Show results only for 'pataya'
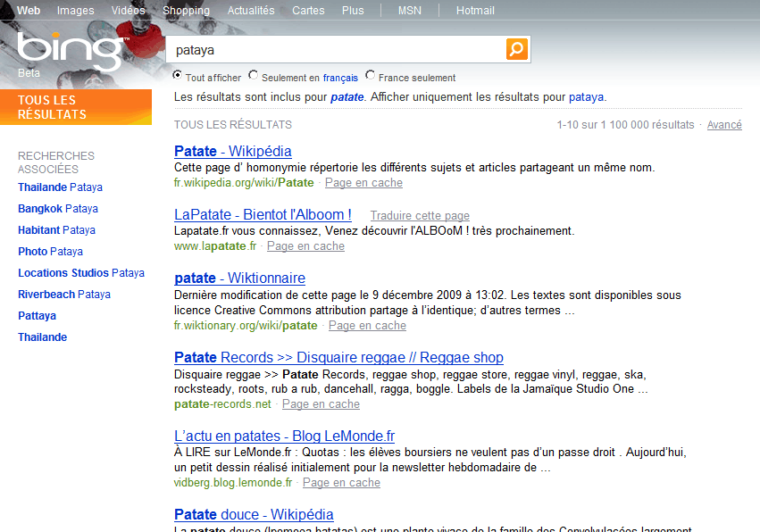The image size is (760, 532). (x=586, y=97)
